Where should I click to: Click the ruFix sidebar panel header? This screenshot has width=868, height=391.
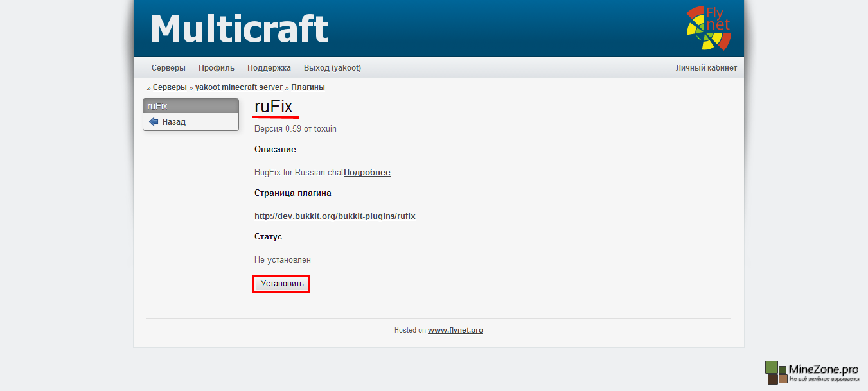pos(190,106)
